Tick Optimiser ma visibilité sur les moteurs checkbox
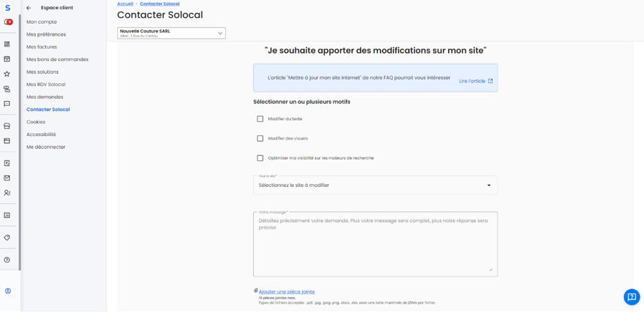The height and width of the screenshot is (313, 644). (260, 158)
